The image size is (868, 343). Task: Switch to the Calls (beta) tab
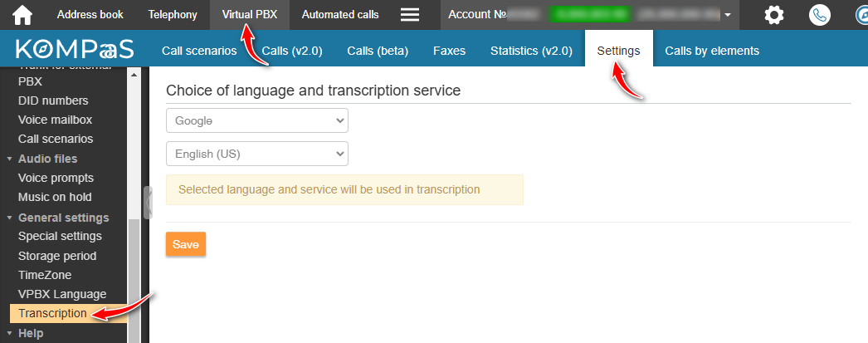(x=378, y=51)
